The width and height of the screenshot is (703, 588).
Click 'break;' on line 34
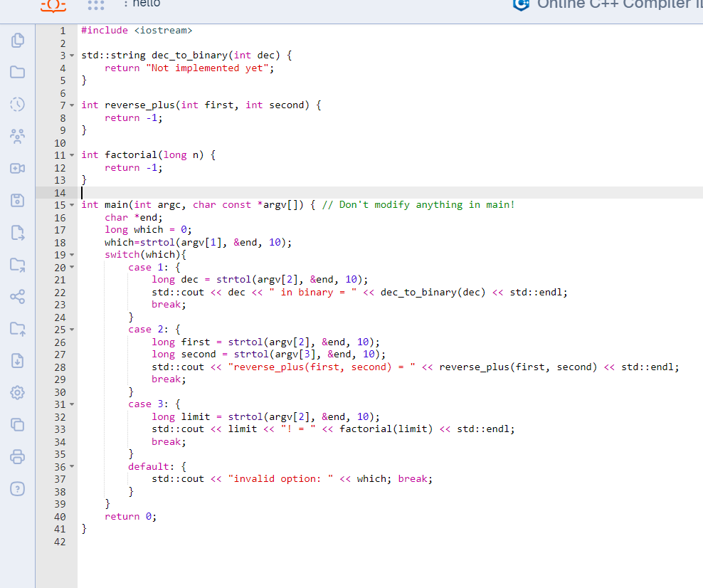tap(169, 442)
